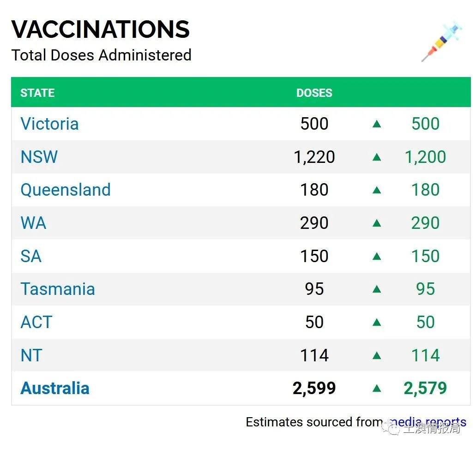Click the green triangle in Victoria row

click(377, 124)
